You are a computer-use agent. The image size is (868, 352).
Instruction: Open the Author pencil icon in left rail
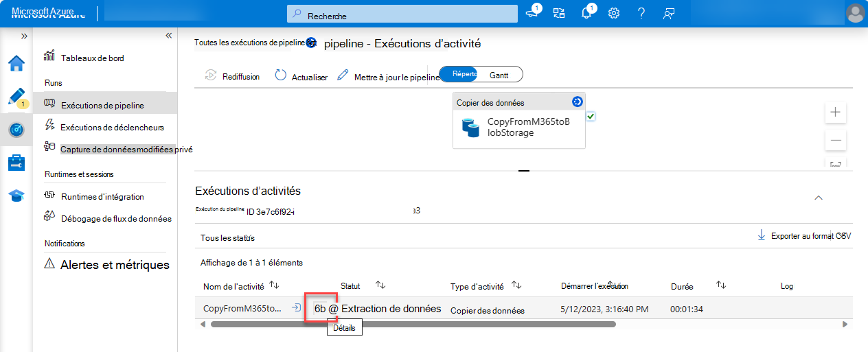pyautogui.click(x=16, y=97)
